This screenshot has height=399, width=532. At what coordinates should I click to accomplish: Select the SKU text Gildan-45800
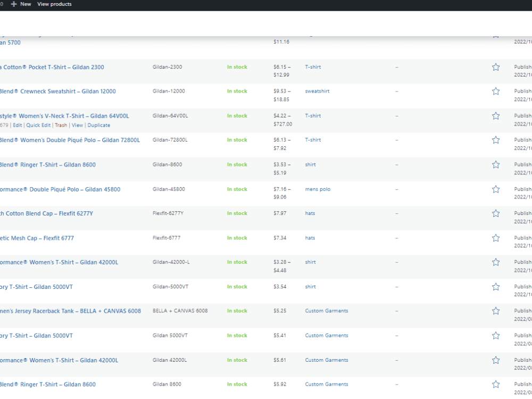(169, 189)
